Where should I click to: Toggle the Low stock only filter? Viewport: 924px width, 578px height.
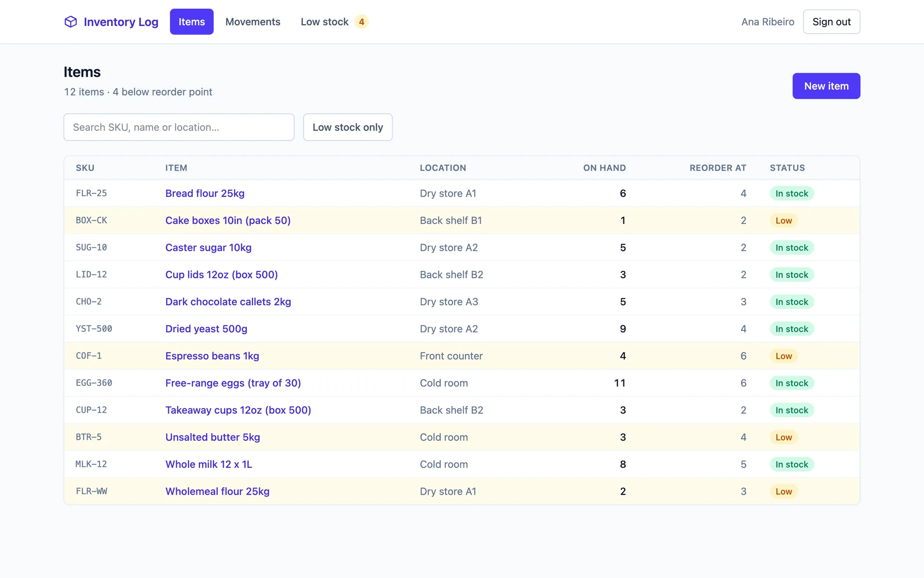[347, 127]
